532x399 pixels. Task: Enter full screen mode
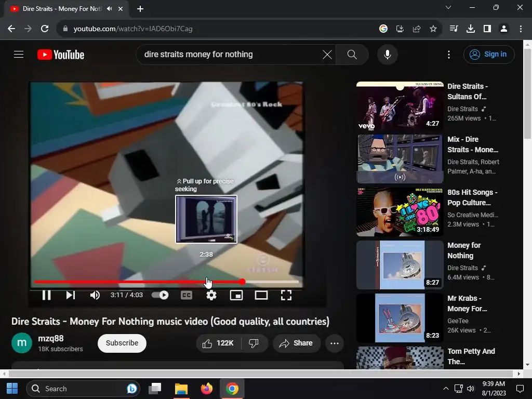pos(286,295)
